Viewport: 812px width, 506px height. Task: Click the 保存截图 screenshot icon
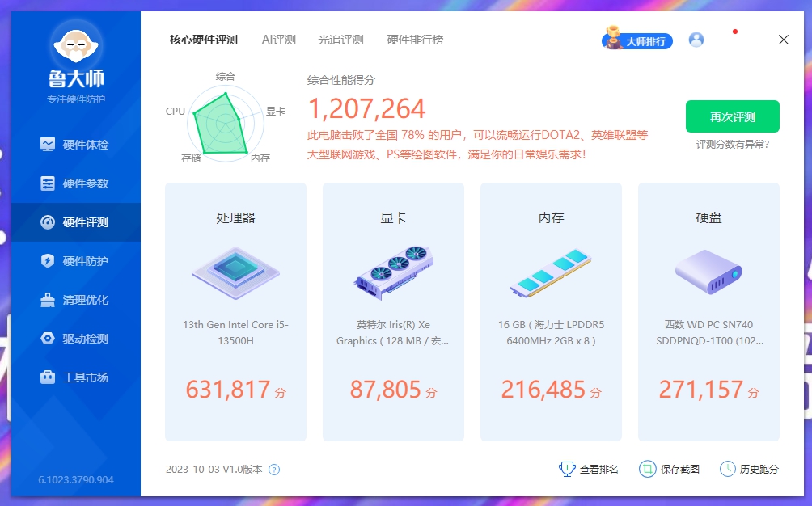click(x=647, y=470)
